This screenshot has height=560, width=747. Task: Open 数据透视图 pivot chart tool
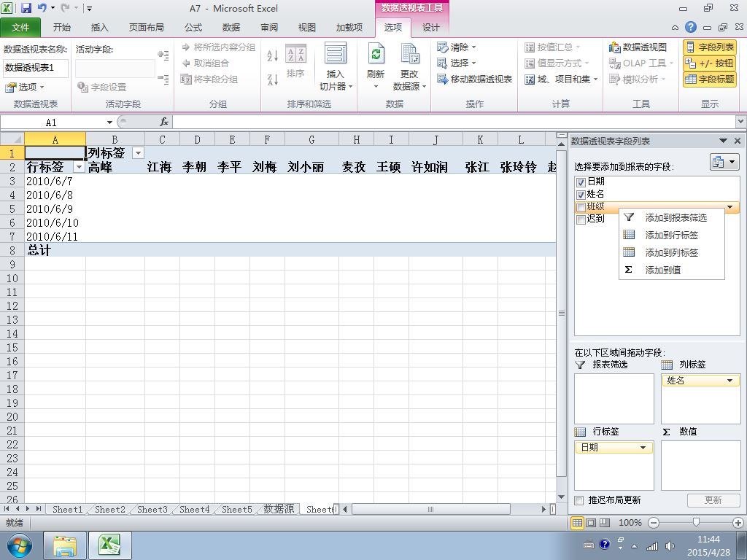(x=638, y=47)
